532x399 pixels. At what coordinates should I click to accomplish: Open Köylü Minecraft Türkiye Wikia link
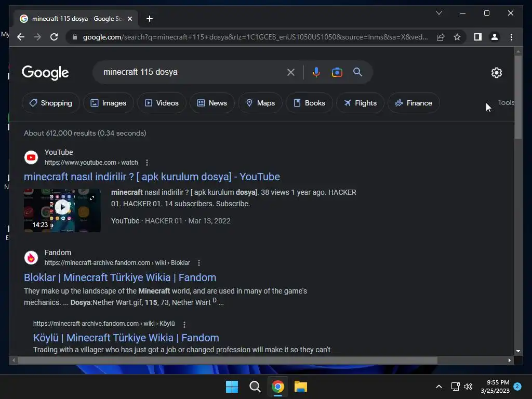(x=126, y=338)
